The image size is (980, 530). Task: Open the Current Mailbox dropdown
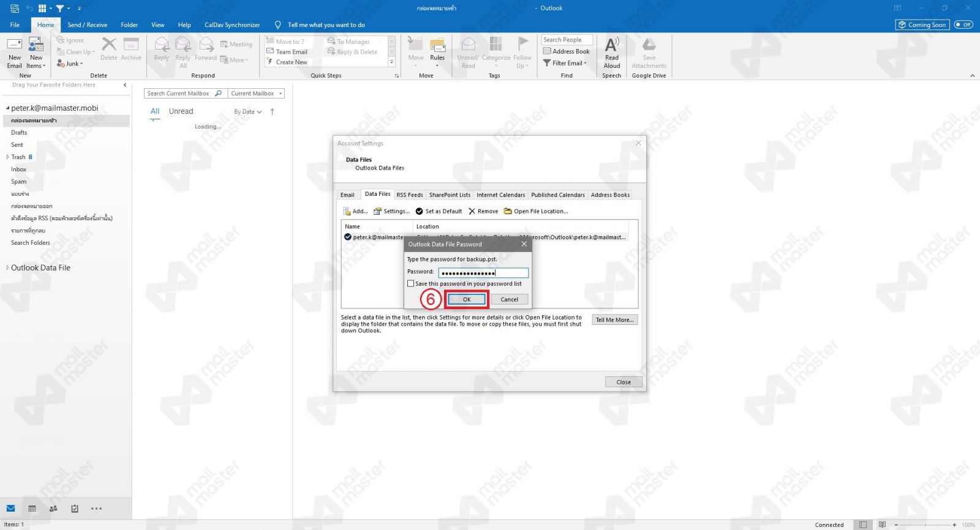pos(257,94)
